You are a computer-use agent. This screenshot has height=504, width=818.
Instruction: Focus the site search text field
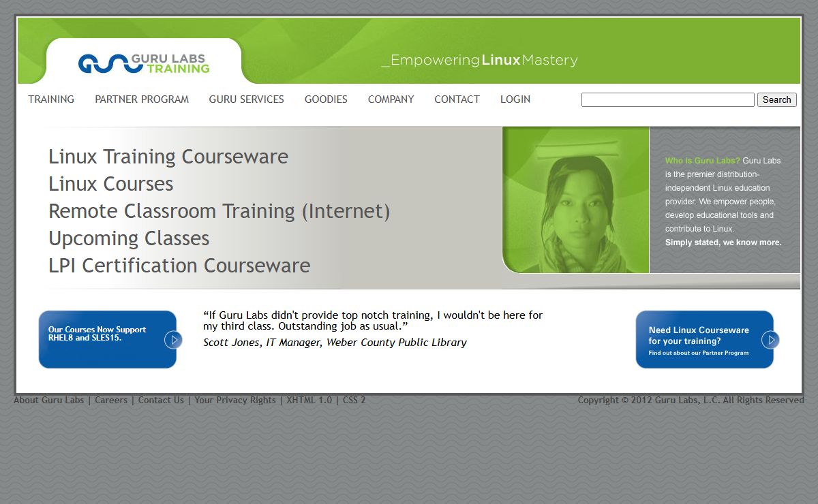coord(668,99)
